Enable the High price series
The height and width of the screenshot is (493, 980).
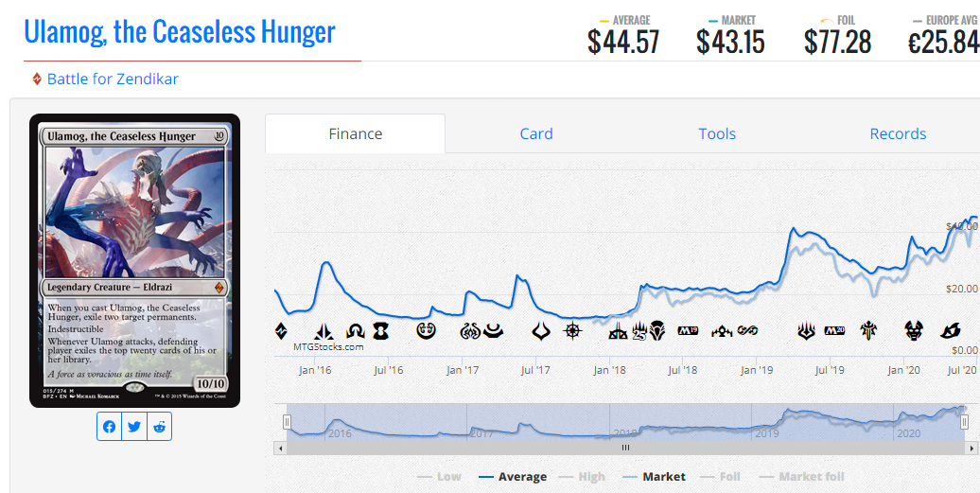click(x=582, y=477)
